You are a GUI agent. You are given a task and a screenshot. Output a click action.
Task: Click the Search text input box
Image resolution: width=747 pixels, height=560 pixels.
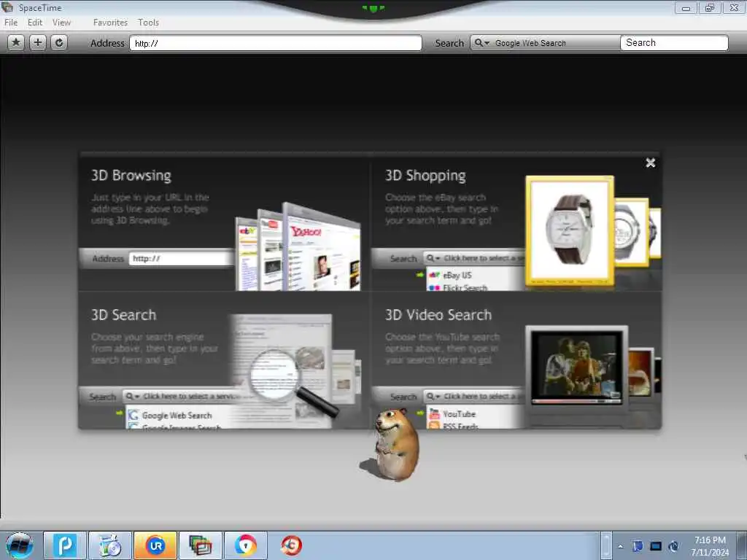point(674,43)
